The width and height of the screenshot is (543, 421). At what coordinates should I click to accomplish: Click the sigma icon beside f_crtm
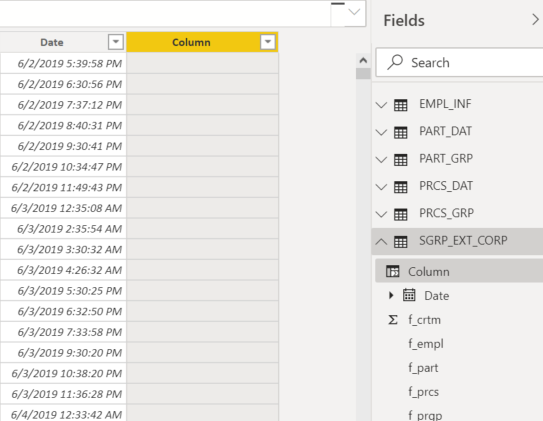coord(393,320)
